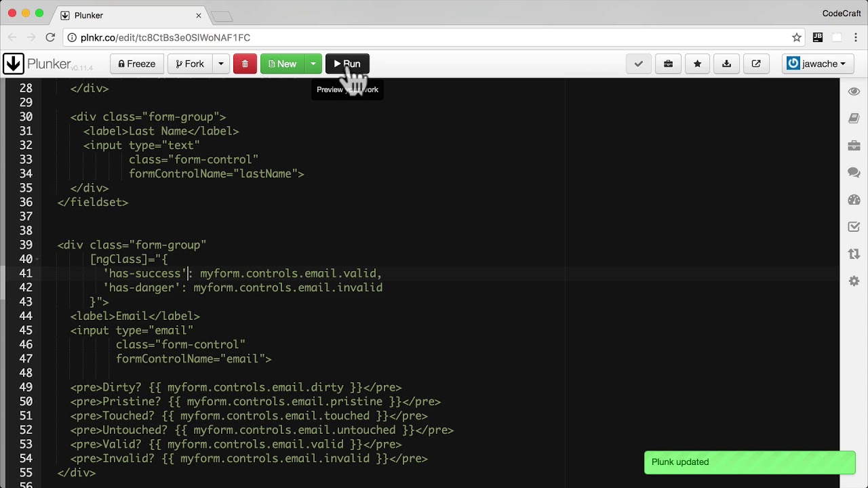This screenshot has width=868, height=488.
Task: Click the JB browser extension icon
Action: [818, 37]
